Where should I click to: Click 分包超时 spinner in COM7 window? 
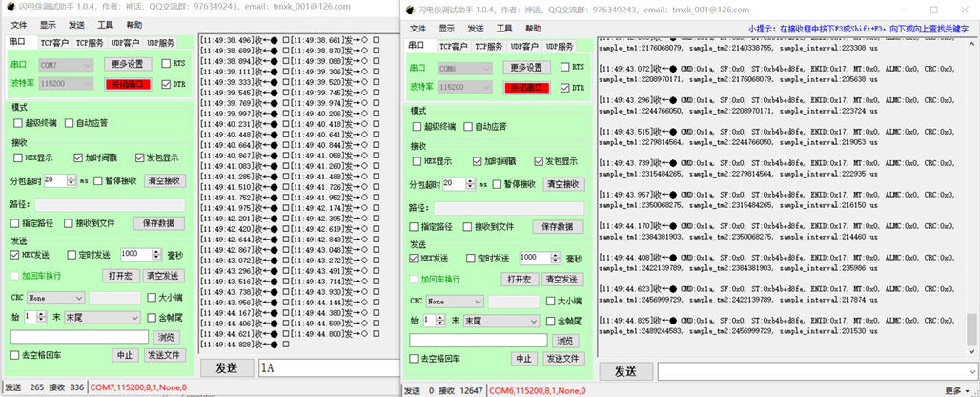59,180
